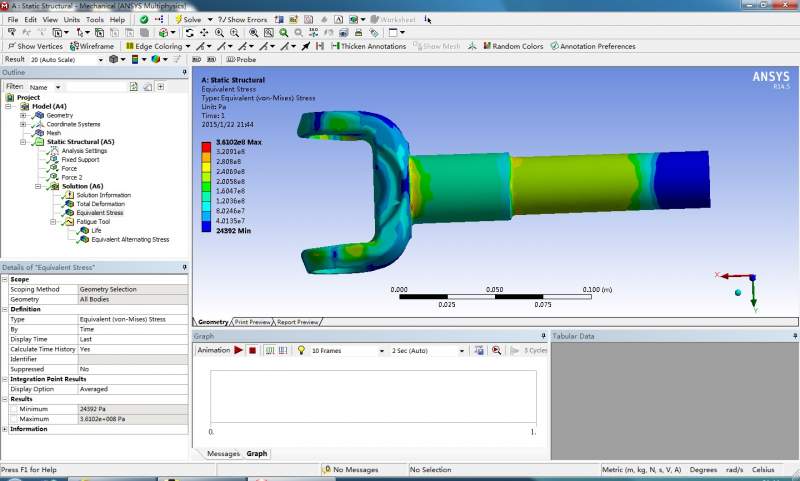Open the Help menu
The height and width of the screenshot is (481, 800).
[117, 19]
